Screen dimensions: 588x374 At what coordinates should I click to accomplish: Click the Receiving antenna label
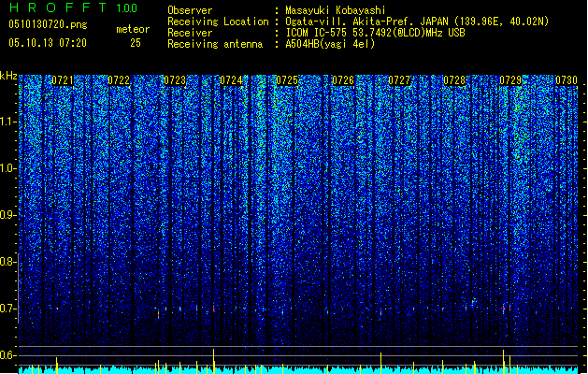tap(215, 44)
